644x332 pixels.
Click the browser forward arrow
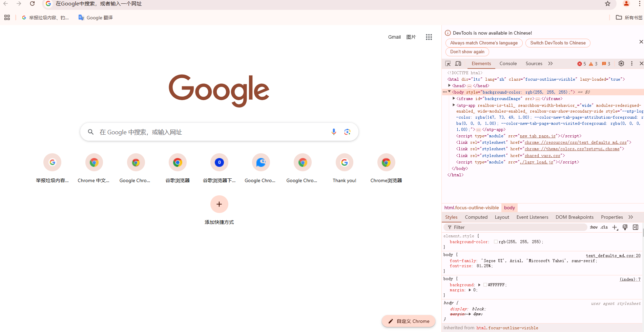point(19,4)
